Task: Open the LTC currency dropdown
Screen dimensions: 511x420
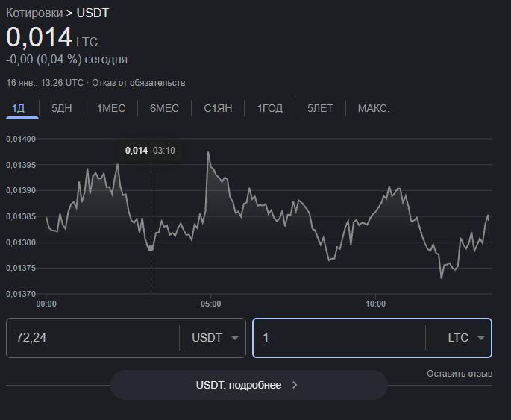Action: pyautogui.click(x=466, y=338)
